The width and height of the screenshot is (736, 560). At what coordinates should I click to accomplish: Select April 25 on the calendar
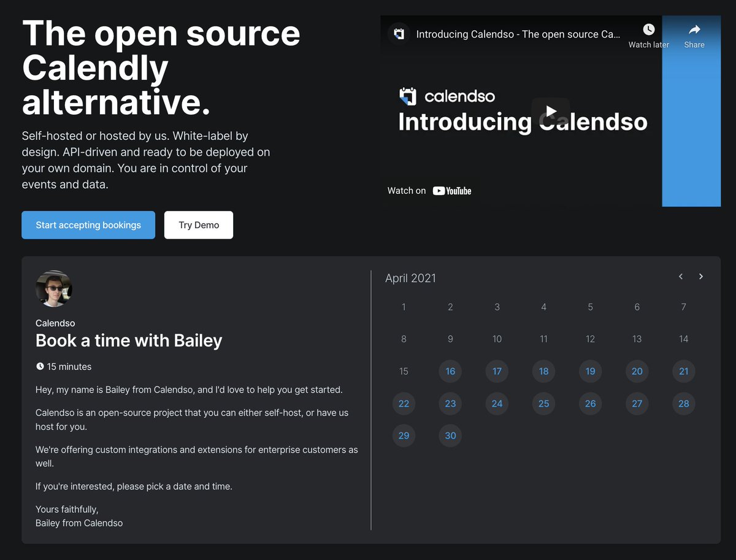[543, 404]
